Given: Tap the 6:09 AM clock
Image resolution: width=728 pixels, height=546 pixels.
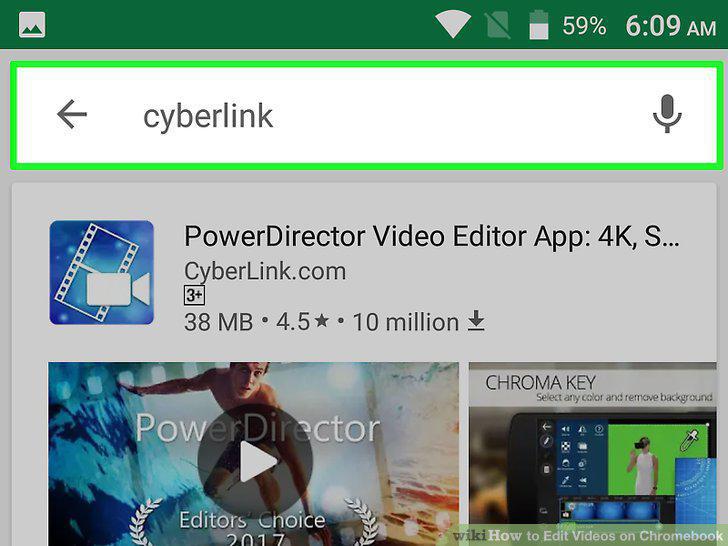Looking at the screenshot, I should (671, 26).
